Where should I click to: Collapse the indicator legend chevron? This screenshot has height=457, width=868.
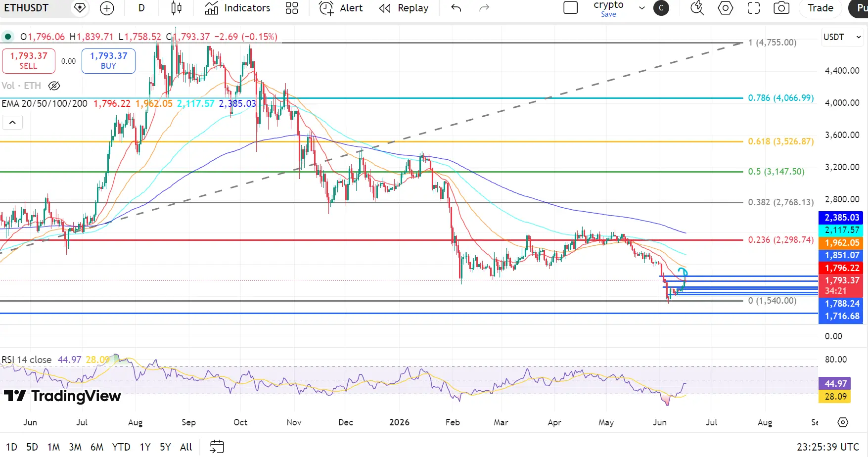coord(12,122)
